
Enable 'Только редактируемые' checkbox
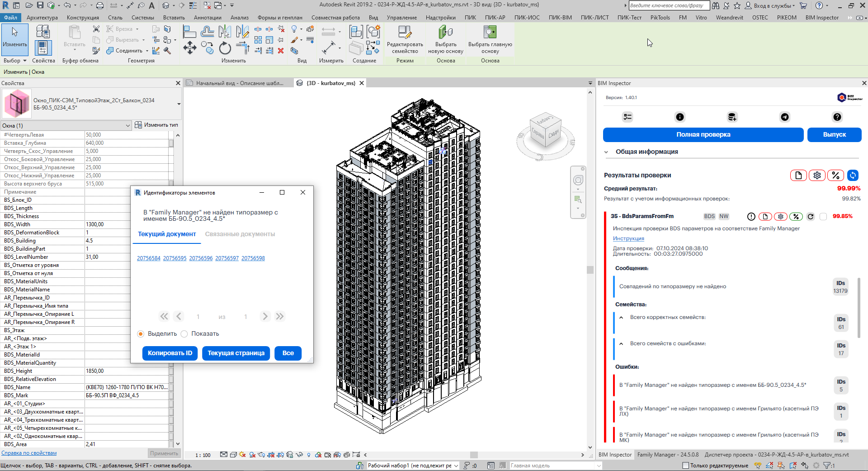tap(685, 466)
